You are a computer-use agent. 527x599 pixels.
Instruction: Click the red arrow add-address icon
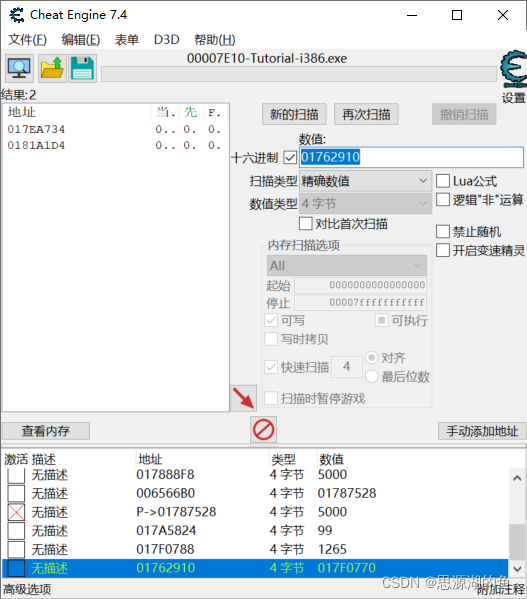[243, 398]
